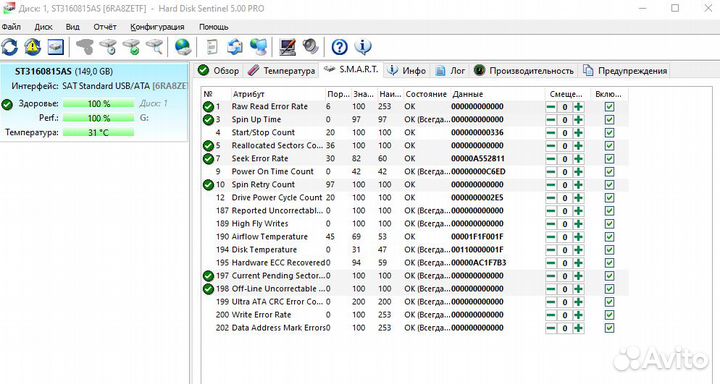
Task: Toggle the enable checkbox for Disk Temperature
Action: click(609, 250)
